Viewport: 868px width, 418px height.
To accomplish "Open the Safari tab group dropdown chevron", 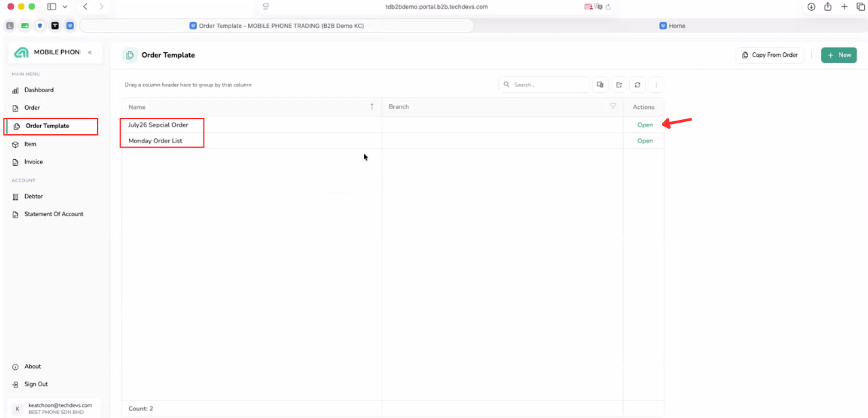I will [x=64, y=7].
